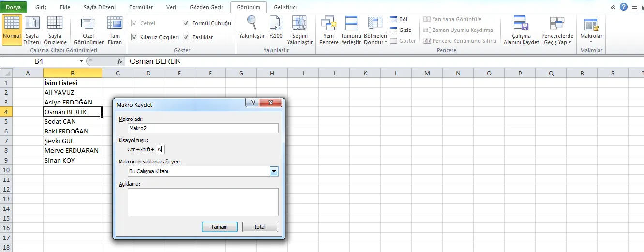The width and height of the screenshot is (644, 252).
Task: Open the Dosya menu
Action: tap(13, 8)
